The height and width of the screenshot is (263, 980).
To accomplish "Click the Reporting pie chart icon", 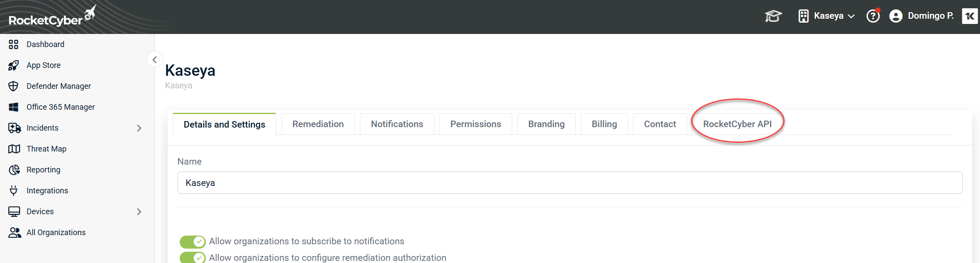I will 14,170.
